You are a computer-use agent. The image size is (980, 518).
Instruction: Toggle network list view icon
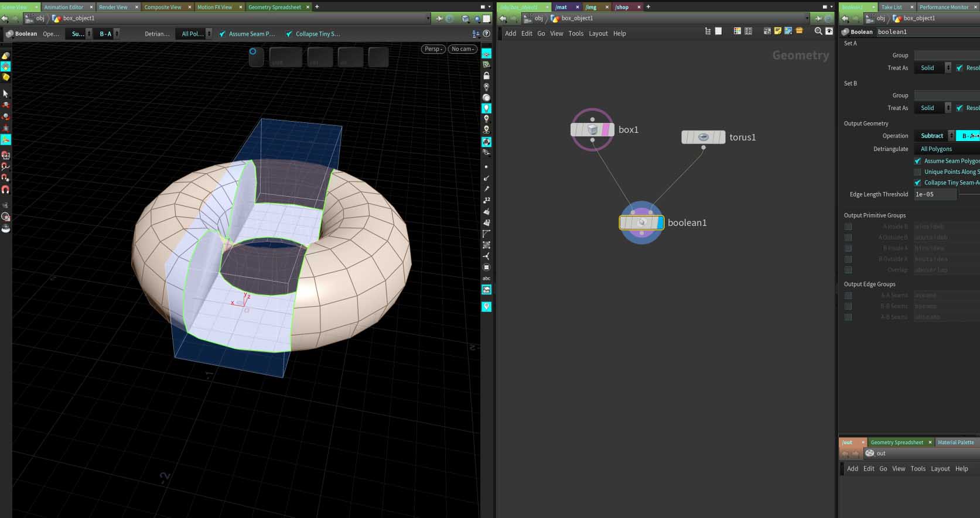(708, 32)
